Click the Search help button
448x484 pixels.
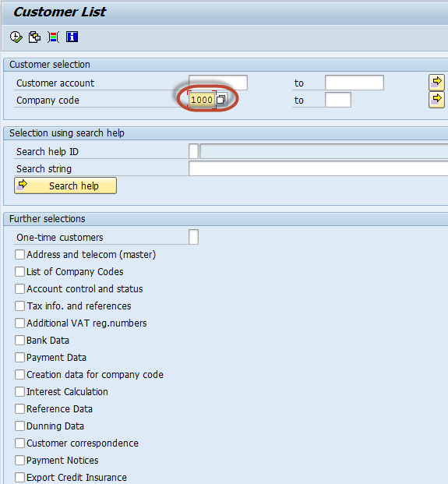pyautogui.click(x=65, y=185)
